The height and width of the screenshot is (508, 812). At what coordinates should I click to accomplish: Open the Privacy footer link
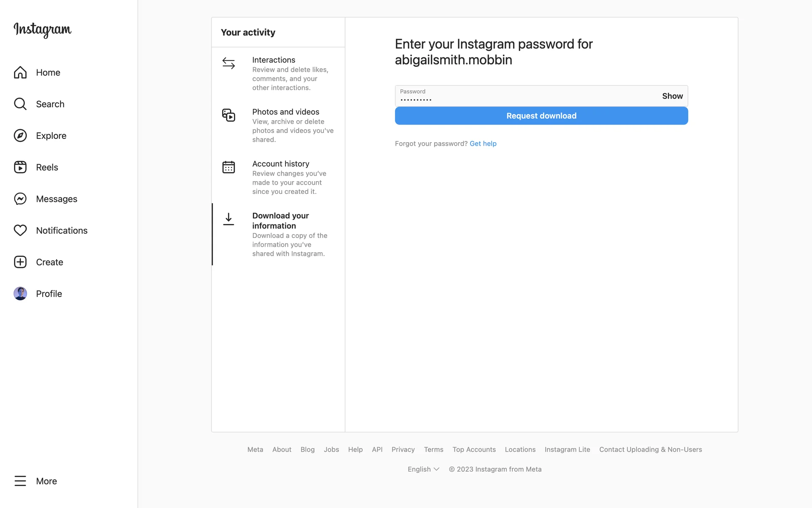coord(403,450)
